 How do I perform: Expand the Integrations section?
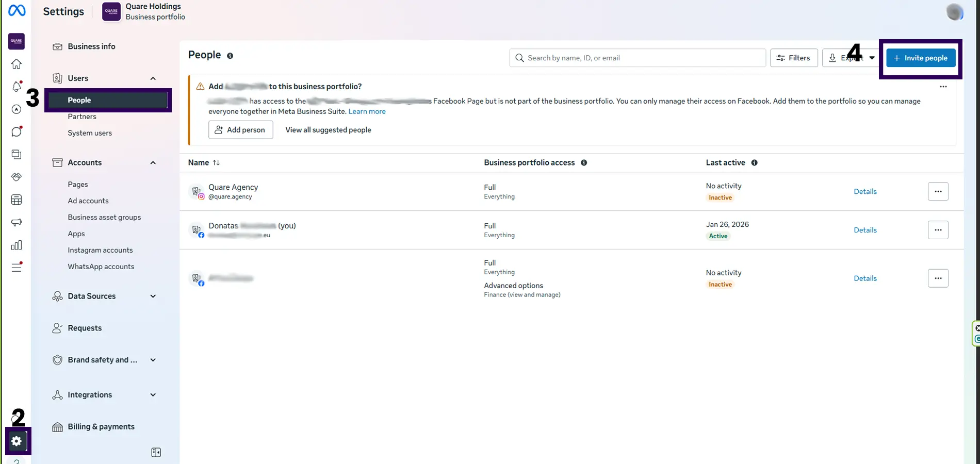(x=153, y=395)
